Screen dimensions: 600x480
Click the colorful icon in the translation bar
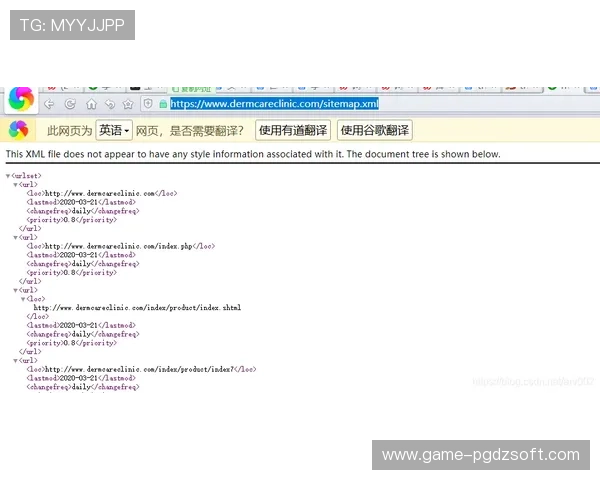click(x=18, y=130)
